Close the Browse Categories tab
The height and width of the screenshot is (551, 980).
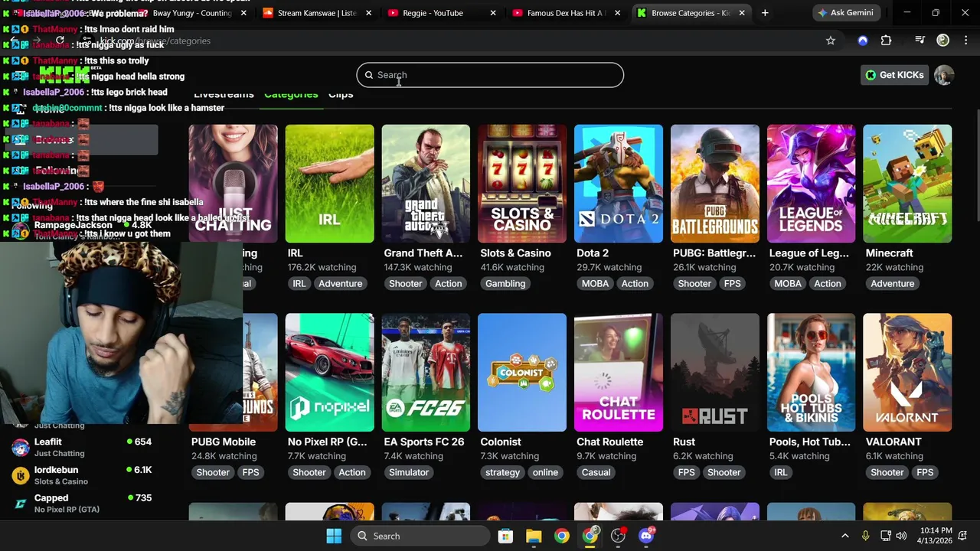click(741, 13)
